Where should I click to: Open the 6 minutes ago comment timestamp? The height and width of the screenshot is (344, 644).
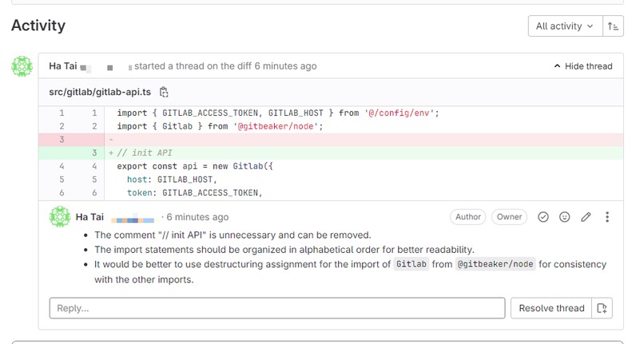[x=197, y=217]
